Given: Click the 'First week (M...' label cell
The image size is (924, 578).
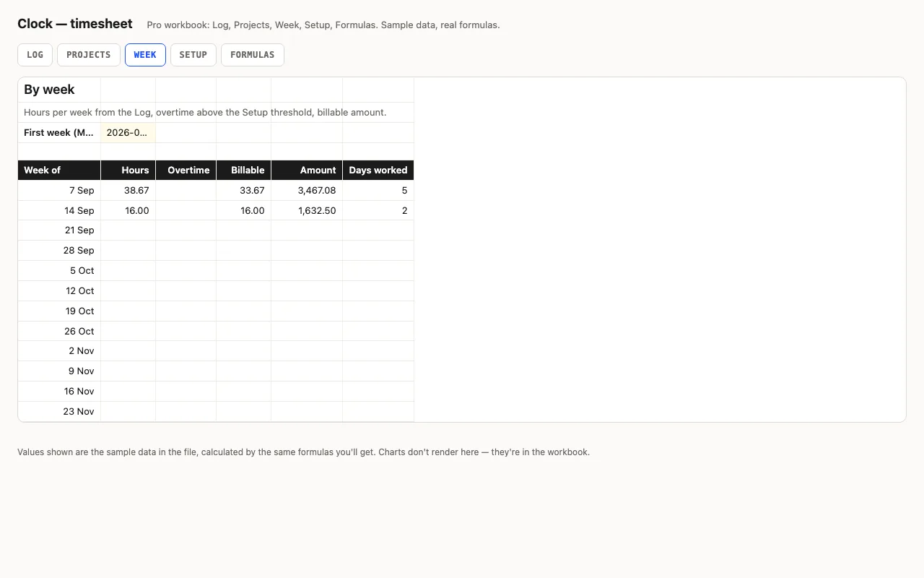Looking at the screenshot, I should click(x=59, y=133).
